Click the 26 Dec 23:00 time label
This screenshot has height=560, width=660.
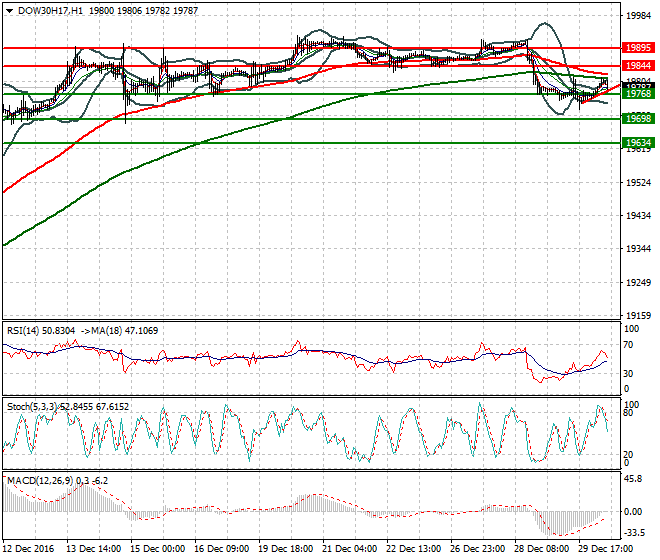tap(477, 549)
